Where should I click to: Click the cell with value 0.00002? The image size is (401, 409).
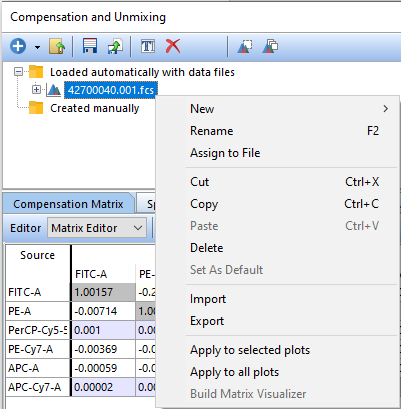click(104, 387)
